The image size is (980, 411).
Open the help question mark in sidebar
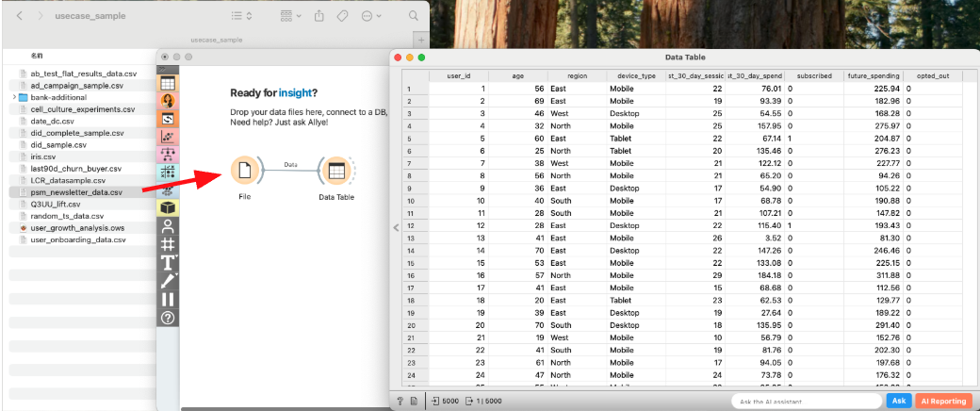[x=168, y=318]
